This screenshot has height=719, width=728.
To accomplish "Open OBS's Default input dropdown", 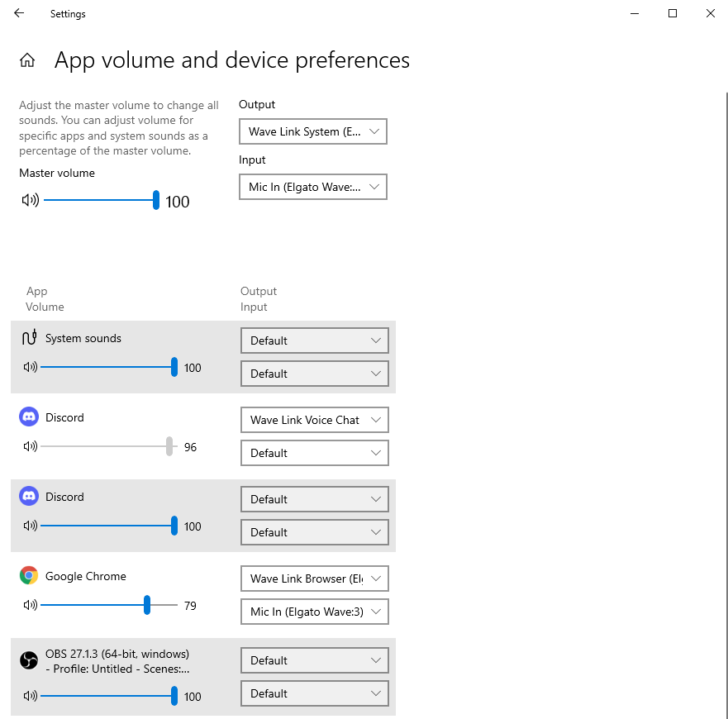I will [314, 693].
